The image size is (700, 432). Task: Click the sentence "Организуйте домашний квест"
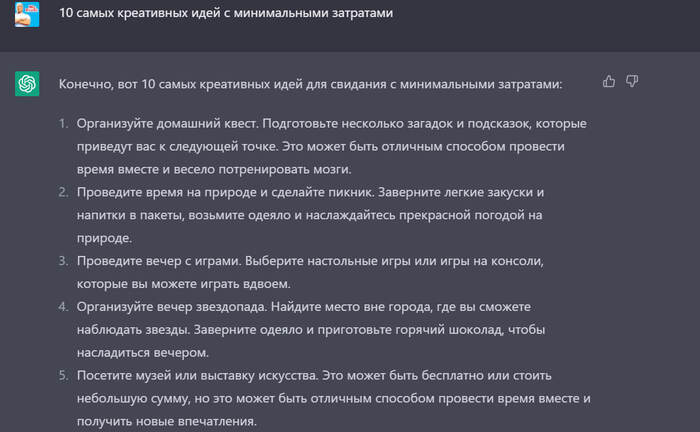(x=167, y=123)
